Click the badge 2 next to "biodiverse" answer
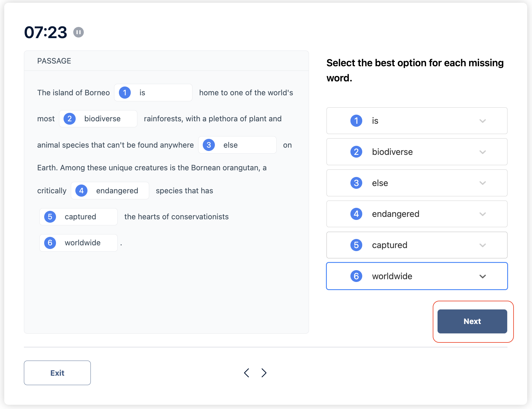532x409 pixels. pos(356,152)
